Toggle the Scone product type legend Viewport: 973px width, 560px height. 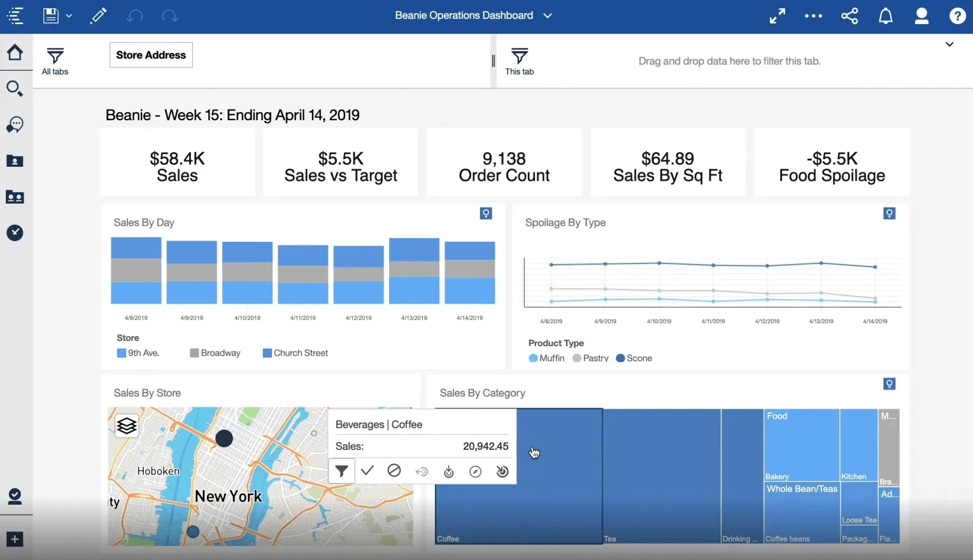pyautogui.click(x=634, y=358)
